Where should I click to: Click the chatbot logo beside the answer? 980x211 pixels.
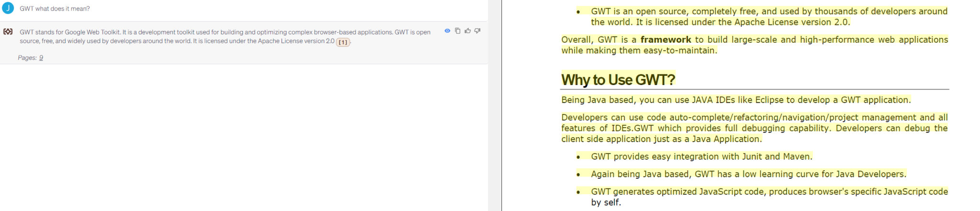tap(8, 32)
